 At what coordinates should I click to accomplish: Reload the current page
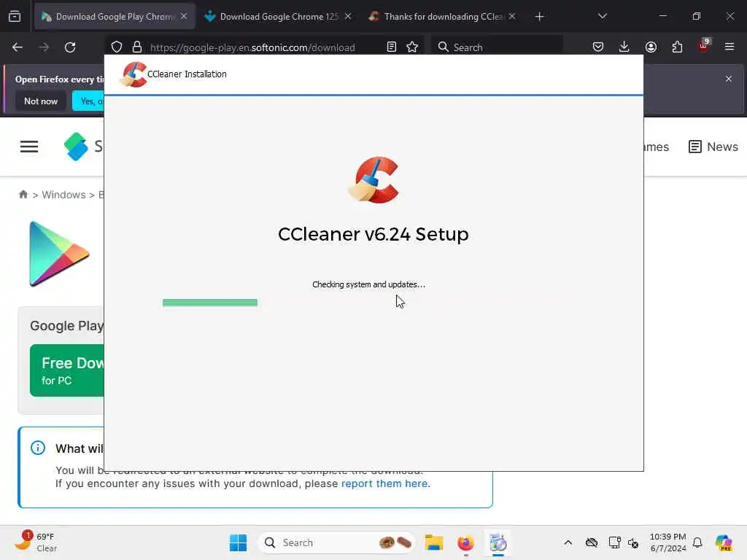tap(70, 47)
